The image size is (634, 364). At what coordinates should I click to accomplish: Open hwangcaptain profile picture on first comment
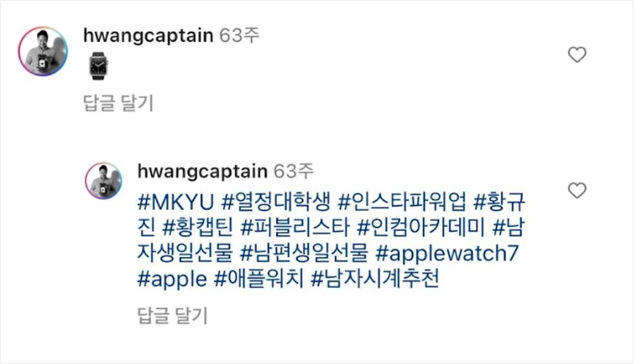[43, 52]
